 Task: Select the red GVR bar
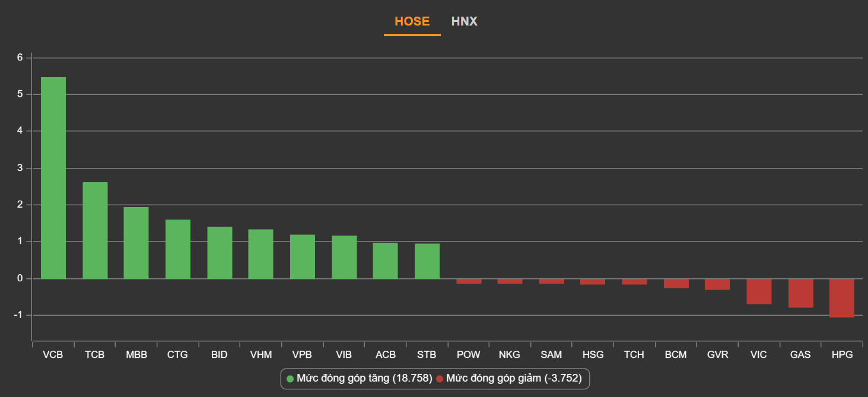[717, 284]
